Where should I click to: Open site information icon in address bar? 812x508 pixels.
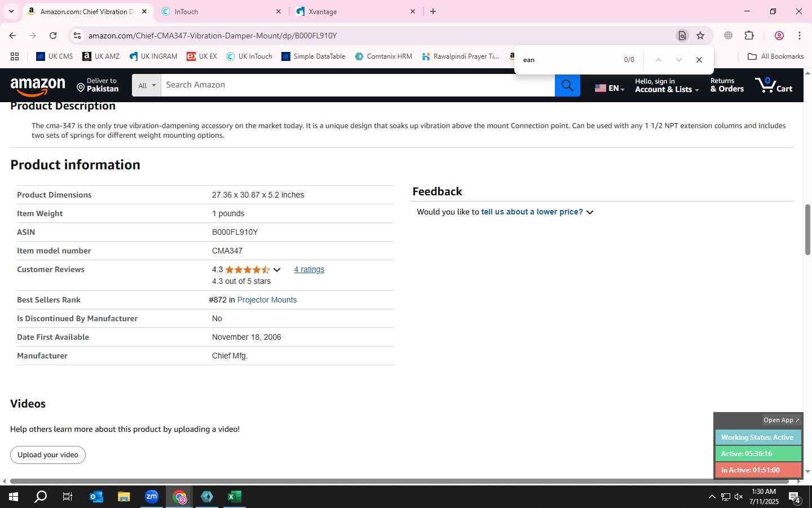click(x=77, y=36)
